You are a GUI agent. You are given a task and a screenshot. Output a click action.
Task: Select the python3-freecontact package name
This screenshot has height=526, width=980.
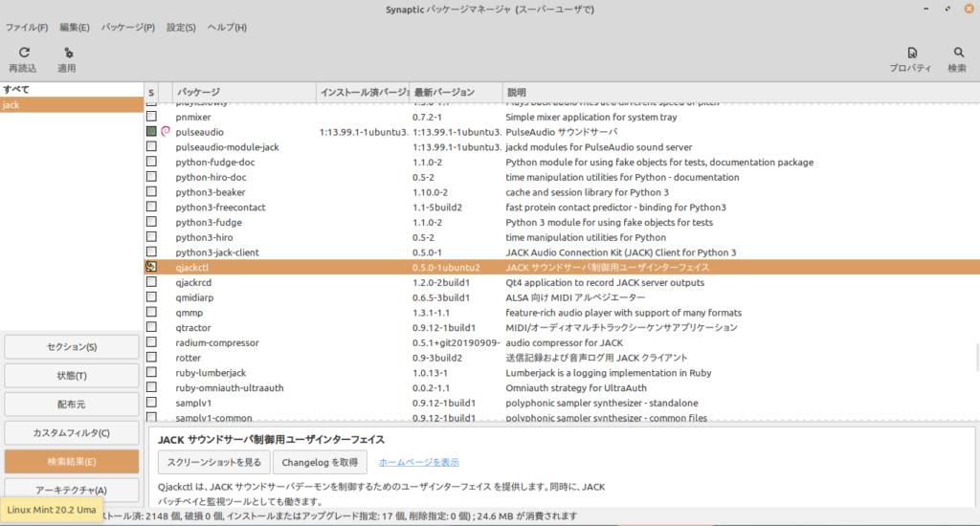click(x=220, y=208)
